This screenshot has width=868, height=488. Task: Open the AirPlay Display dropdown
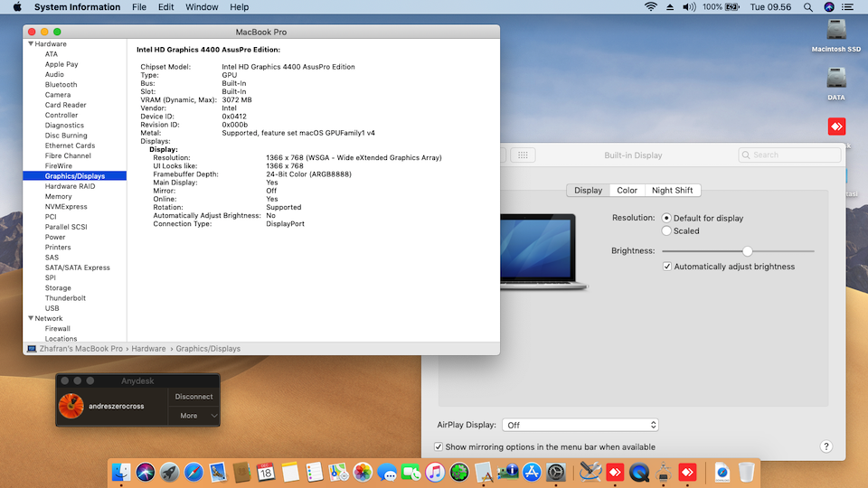point(580,425)
